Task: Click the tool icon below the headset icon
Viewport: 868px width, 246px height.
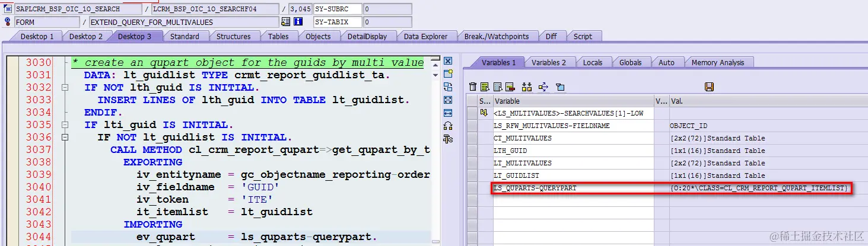Action: [x=448, y=139]
